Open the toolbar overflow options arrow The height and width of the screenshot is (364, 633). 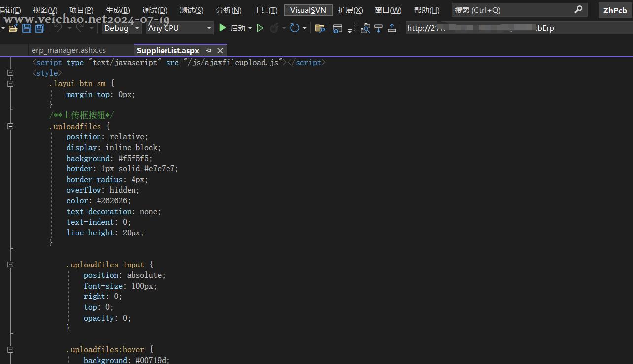350,30
